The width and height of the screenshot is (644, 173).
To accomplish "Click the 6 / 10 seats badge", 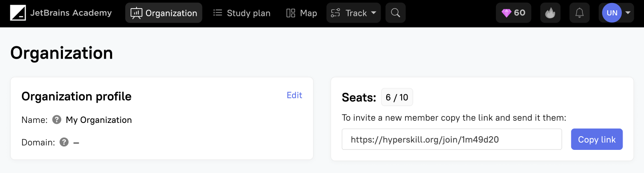I will (x=397, y=98).
